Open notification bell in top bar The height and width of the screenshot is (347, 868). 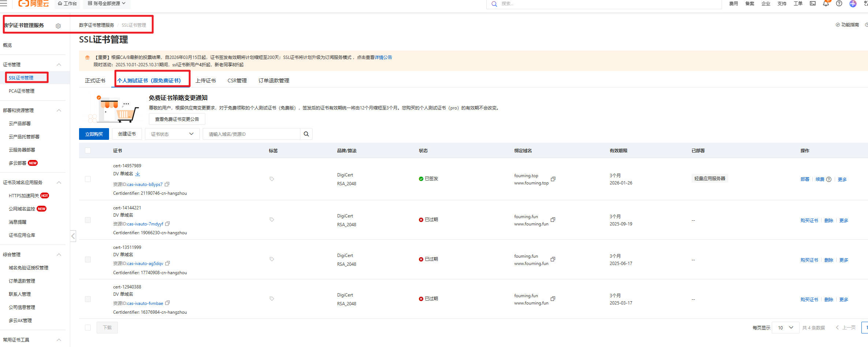click(x=826, y=4)
